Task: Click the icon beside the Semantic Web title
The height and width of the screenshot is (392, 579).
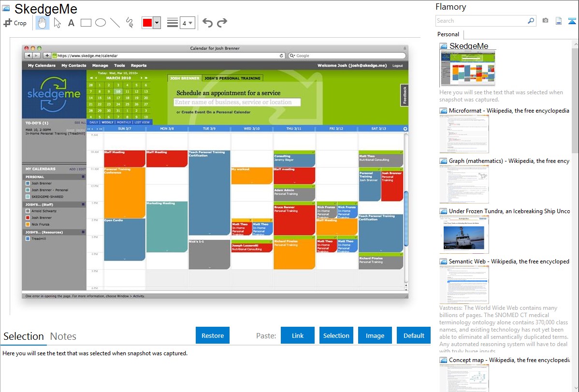Action: (x=443, y=261)
